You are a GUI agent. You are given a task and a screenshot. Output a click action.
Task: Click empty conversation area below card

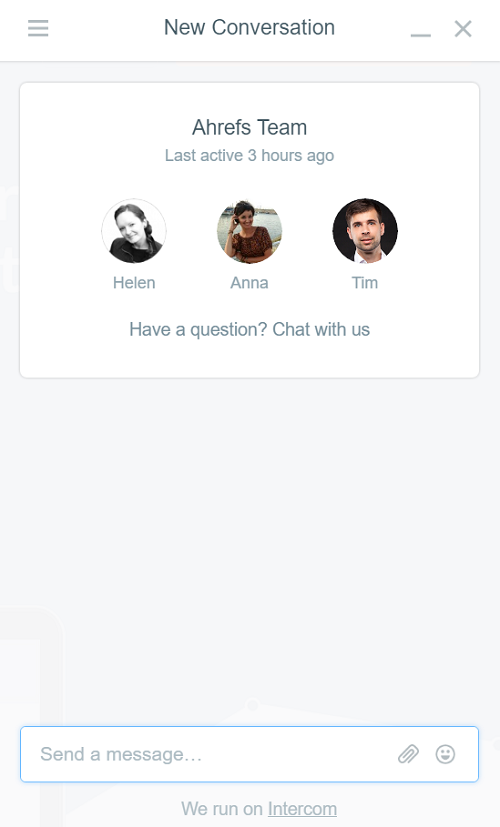click(x=249, y=549)
